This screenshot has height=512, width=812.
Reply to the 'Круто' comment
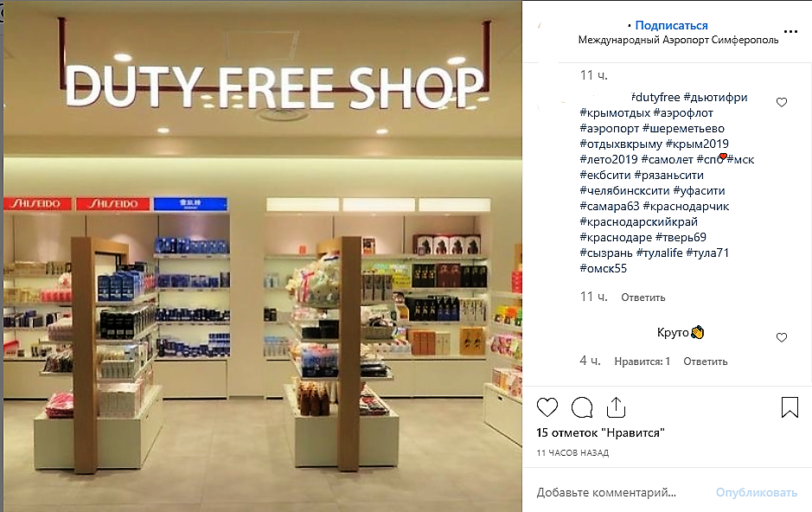tap(706, 362)
